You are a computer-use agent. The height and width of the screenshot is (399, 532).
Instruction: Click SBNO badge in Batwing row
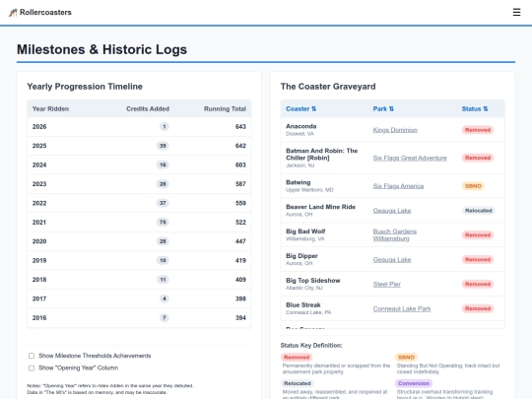pyautogui.click(x=473, y=186)
